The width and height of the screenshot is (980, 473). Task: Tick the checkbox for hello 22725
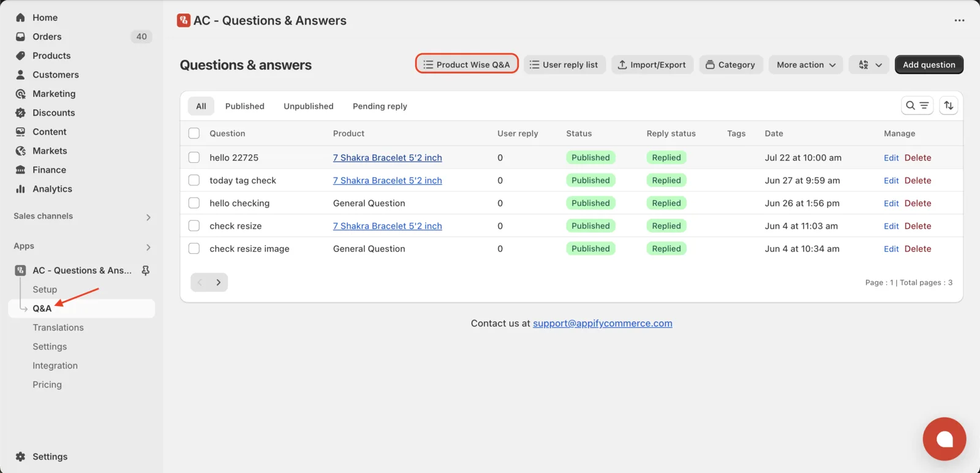(194, 157)
